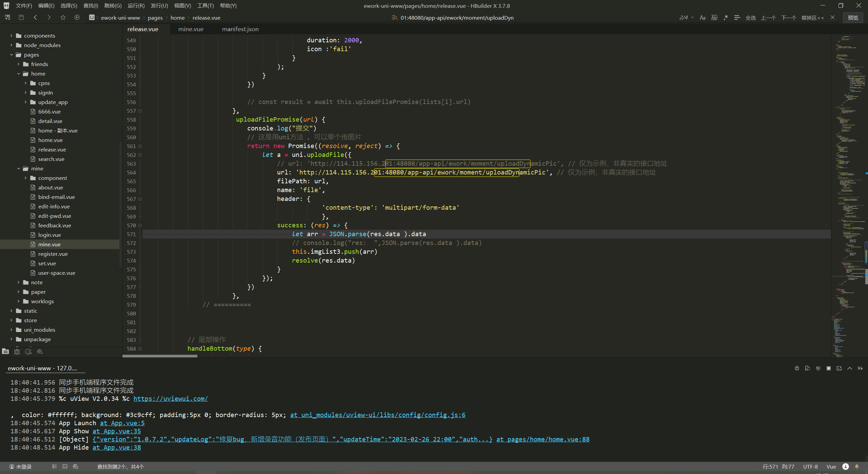The height and width of the screenshot is (474, 868).
Task: Click the 下一个 find next button
Action: coord(788,18)
